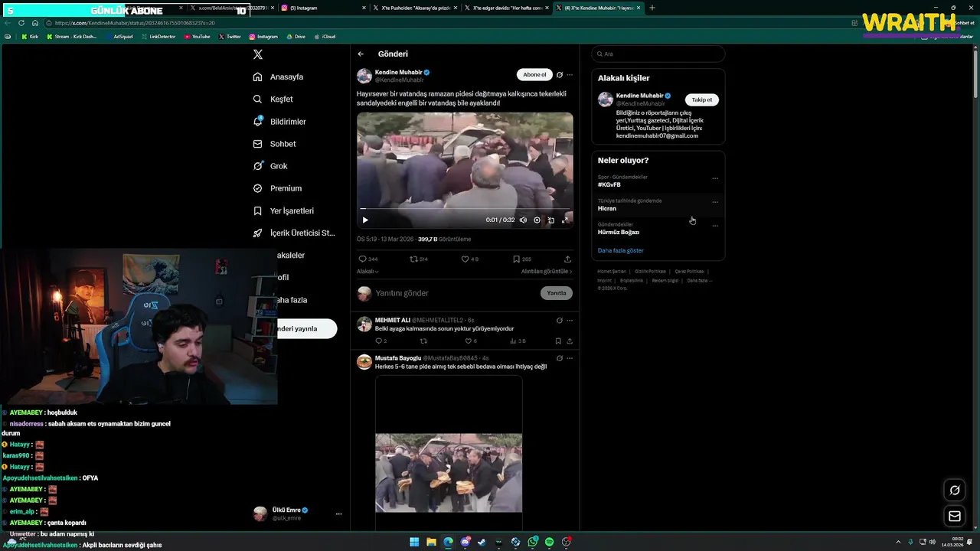Open the floating messages button
980x551 pixels.
tap(955, 517)
